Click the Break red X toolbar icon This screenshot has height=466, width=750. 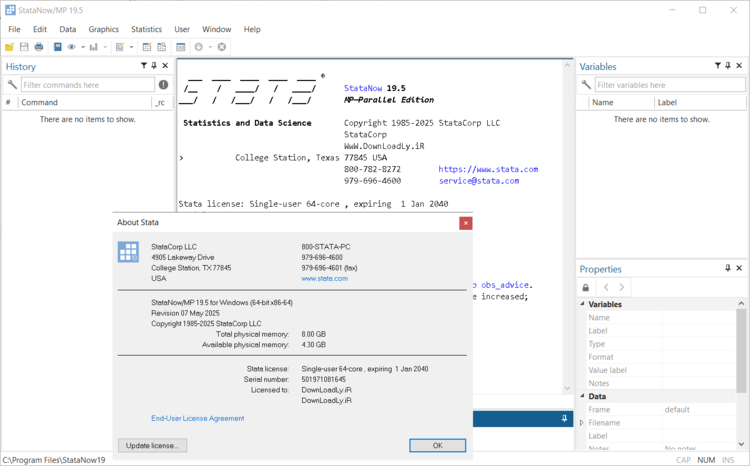222,47
